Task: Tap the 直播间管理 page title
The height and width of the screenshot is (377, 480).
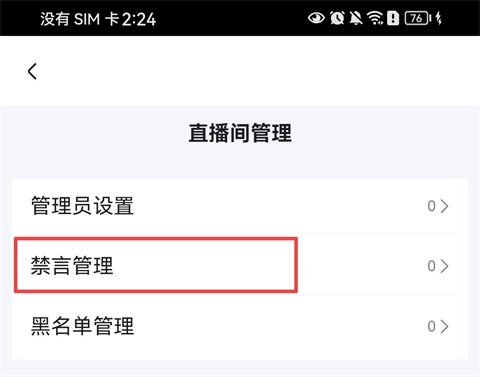Action: pos(240,133)
